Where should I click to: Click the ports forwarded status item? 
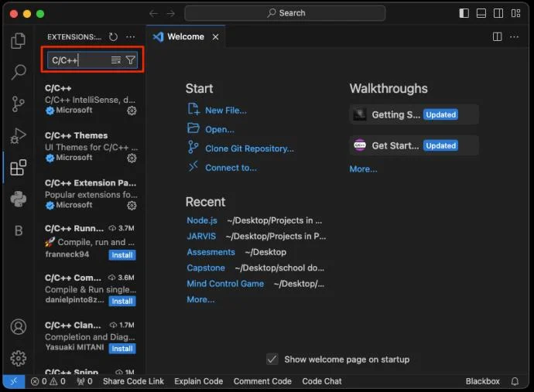pyautogui.click(x=84, y=381)
